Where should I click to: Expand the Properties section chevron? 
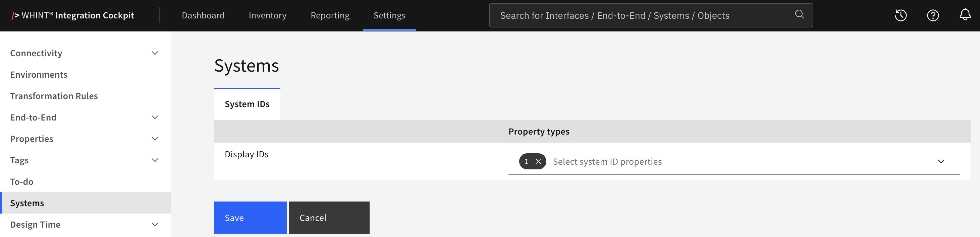click(155, 139)
